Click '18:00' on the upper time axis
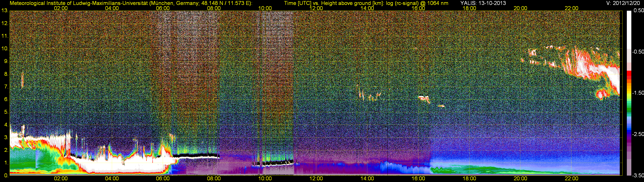This screenshot has height=182, width=644. [x=469, y=8]
